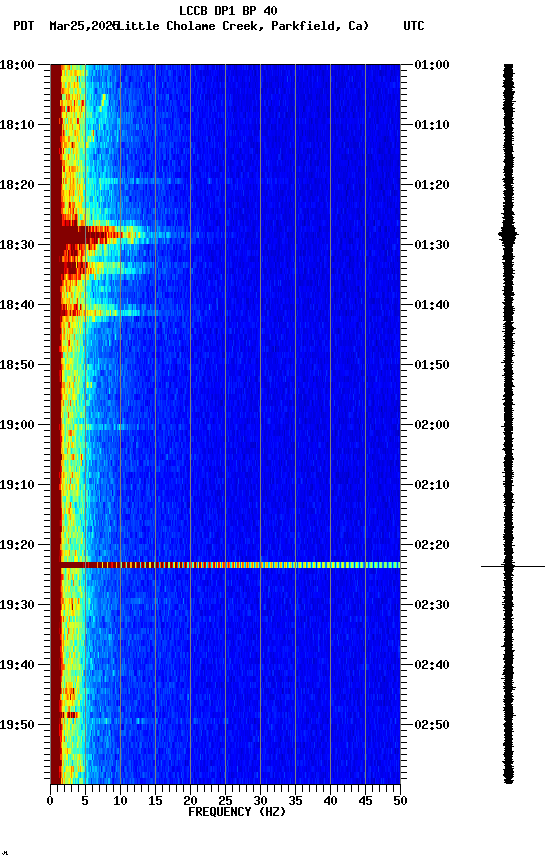
Task: Click the 01:40 UTC time label
Action: 432,305
